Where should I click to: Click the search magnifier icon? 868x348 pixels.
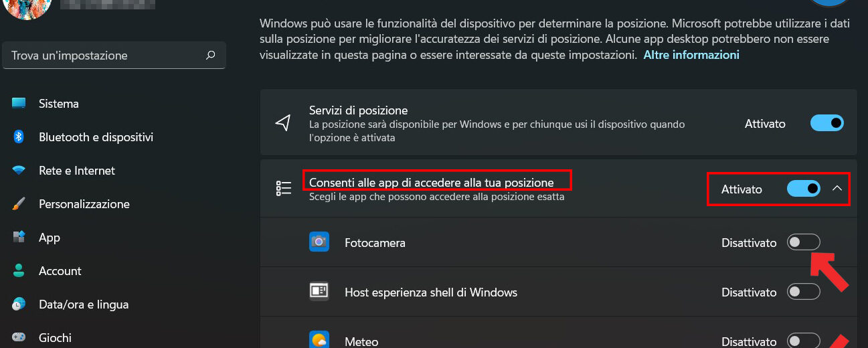pyautogui.click(x=211, y=56)
